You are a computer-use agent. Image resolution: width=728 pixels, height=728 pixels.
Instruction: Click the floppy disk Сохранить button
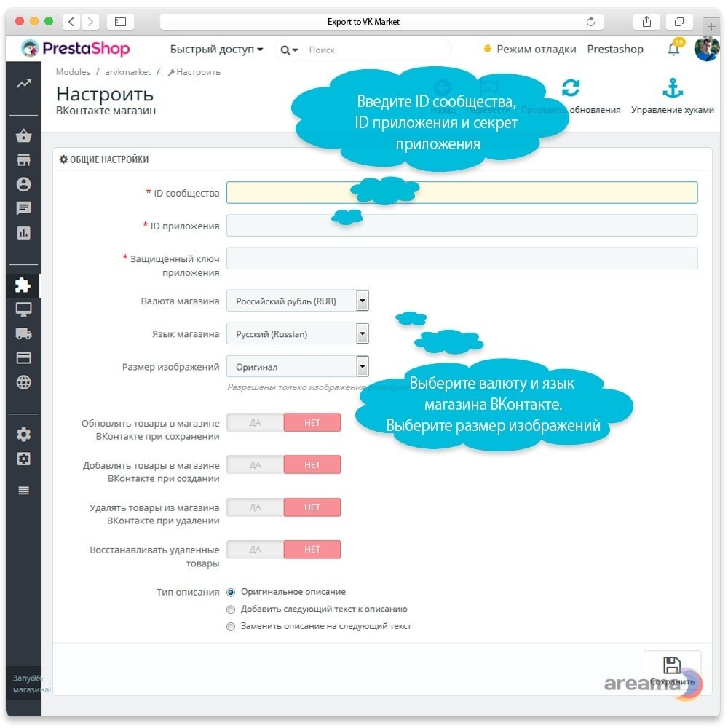672,671
